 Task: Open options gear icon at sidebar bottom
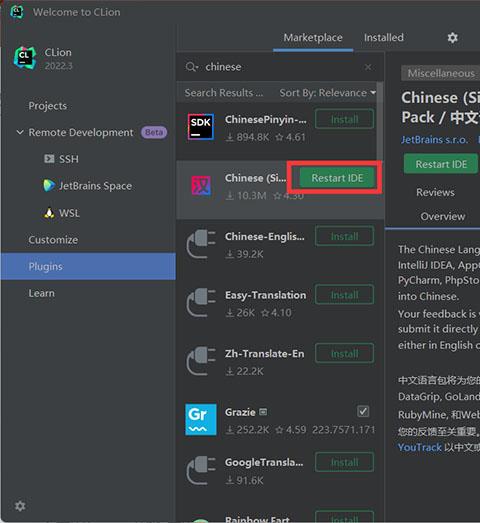(x=20, y=506)
